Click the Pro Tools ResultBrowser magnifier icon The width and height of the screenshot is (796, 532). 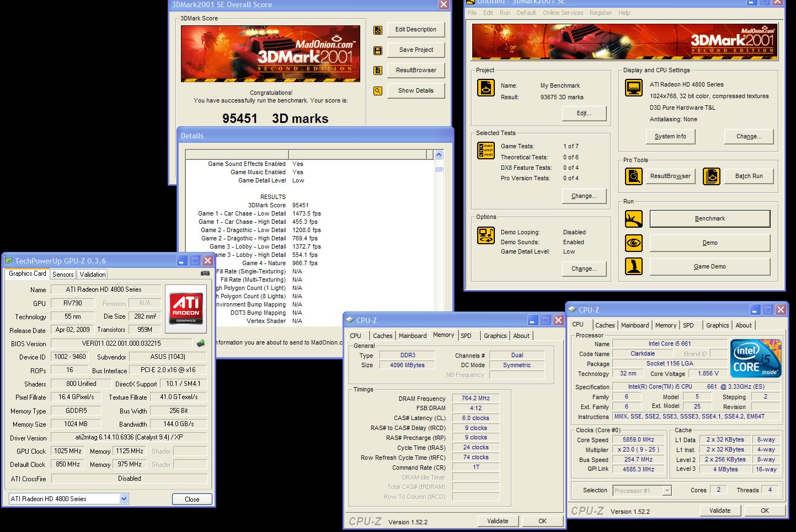[x=634, y=176]
